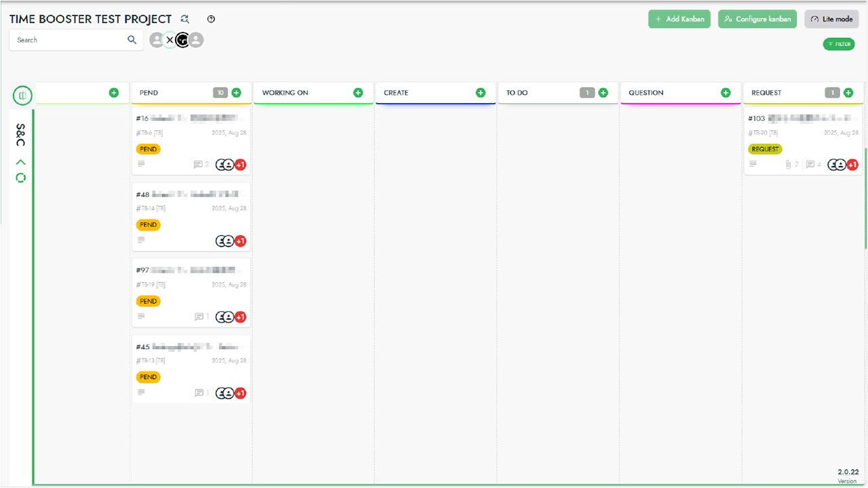This screenshot has height=488, width=868.
Task: Click the Configure kanban button
Action: 757,19
